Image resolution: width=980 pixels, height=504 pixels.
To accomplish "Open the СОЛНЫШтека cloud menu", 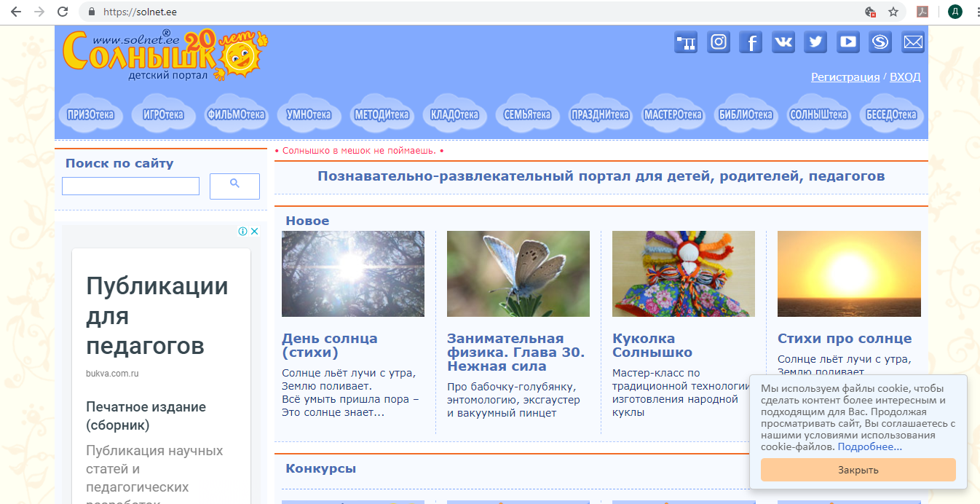I will click(818, 114).
